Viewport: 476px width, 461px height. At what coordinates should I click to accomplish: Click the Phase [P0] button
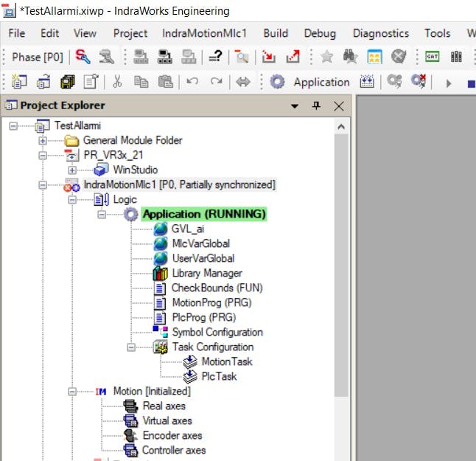(x=37, y=57)
